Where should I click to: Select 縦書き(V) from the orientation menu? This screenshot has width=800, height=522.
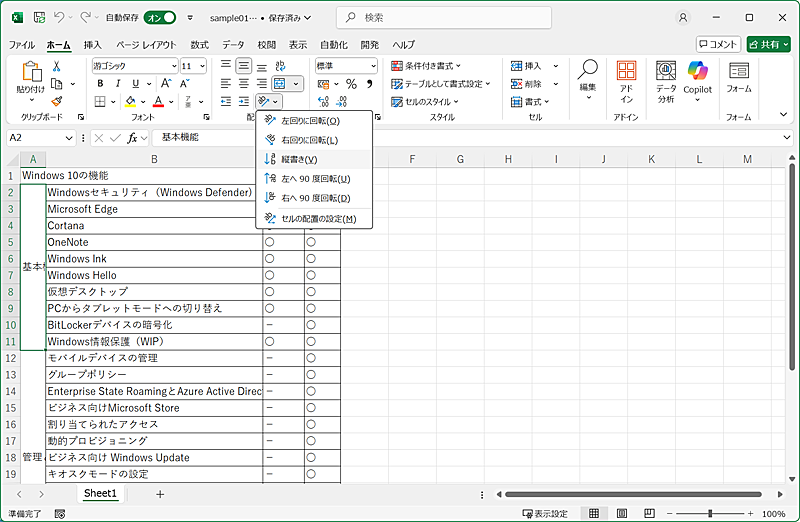298,159
